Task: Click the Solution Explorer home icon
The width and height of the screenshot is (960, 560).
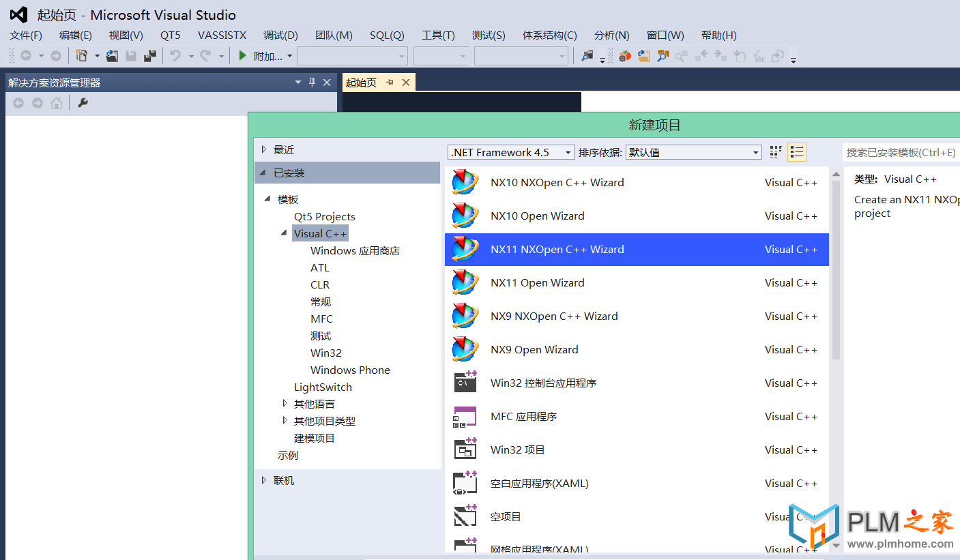Action: 57,103
